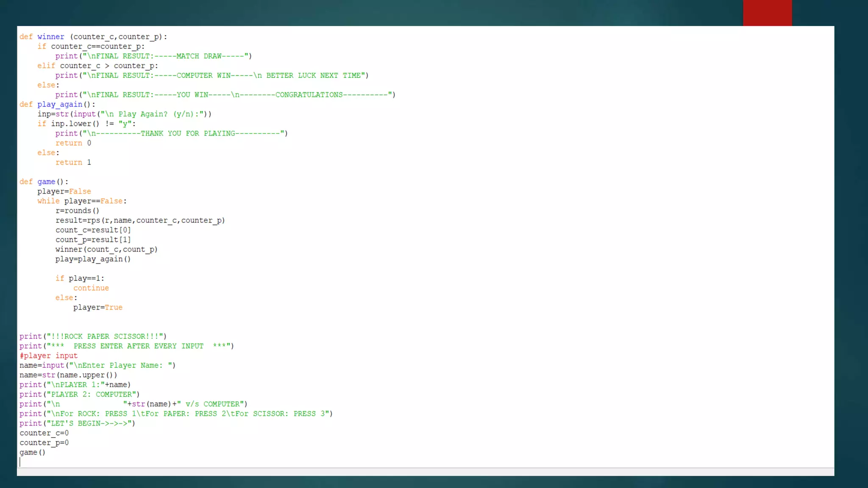
Task: Click the 'while player==False:' line
Action: (82, 201)
